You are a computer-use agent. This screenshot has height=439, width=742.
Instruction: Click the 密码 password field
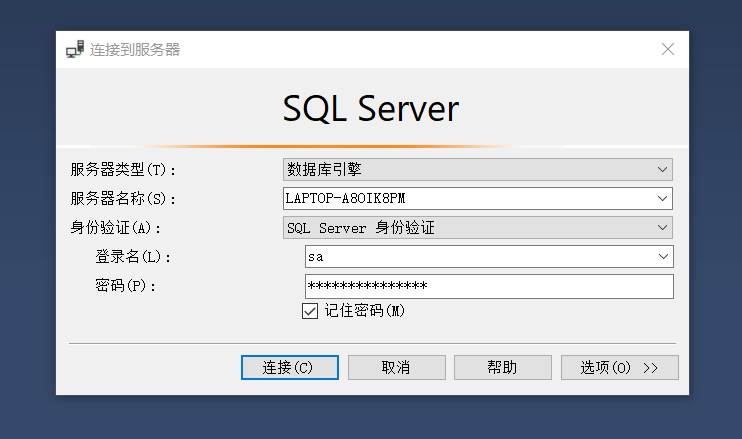[489, 286]
